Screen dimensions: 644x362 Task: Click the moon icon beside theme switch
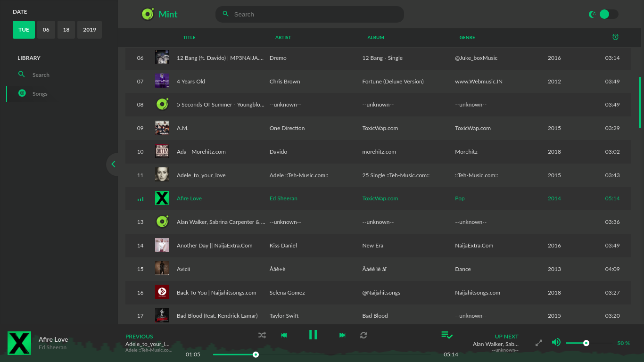[x=593, y=14]
